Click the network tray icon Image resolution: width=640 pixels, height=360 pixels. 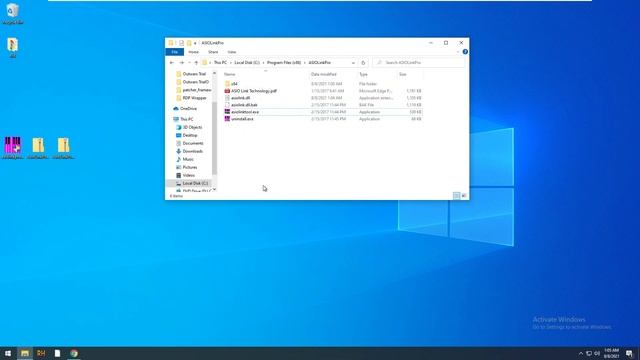(589, 353)
